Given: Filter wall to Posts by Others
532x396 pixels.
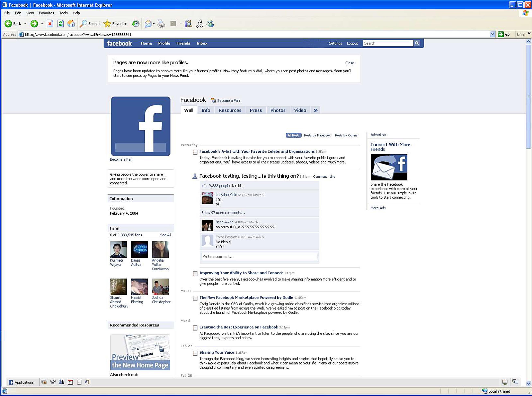Looking at the screenshot, I should 346,135.
